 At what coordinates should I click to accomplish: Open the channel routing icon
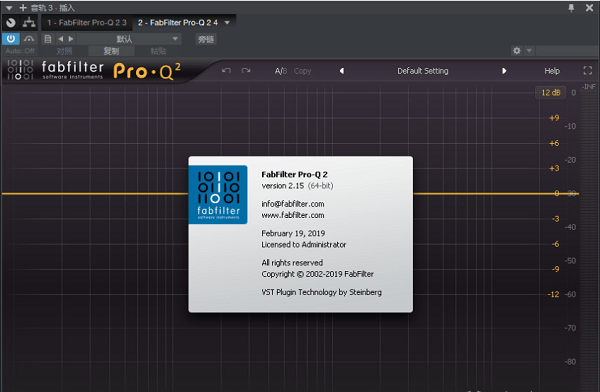coord(29,23)
